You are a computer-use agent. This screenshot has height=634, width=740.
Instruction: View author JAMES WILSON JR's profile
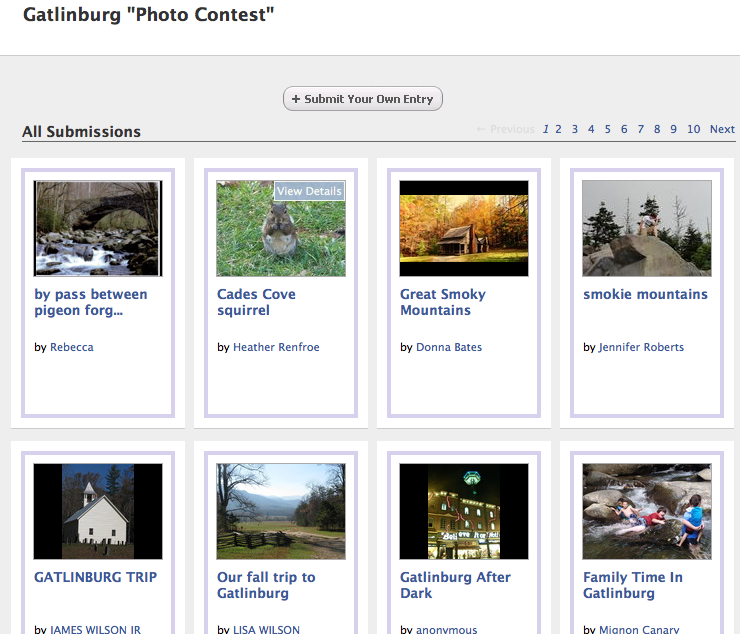coord(95,629)
